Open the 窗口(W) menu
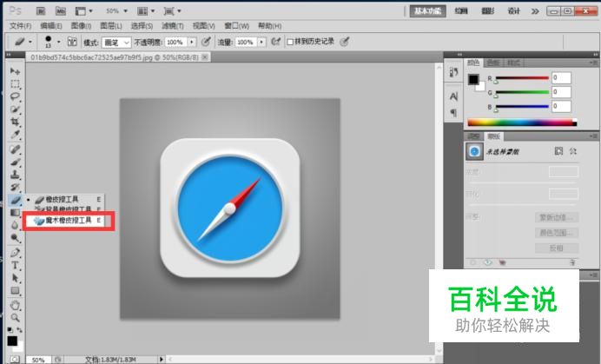The height and width of the screenshot is (364, 601). pyautogui.click(x=236, y=26)
